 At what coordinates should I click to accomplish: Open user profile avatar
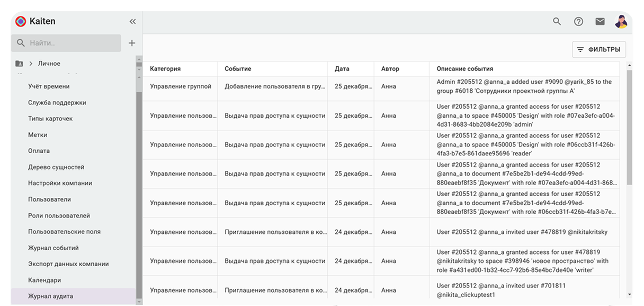click(x=621, y=21)
